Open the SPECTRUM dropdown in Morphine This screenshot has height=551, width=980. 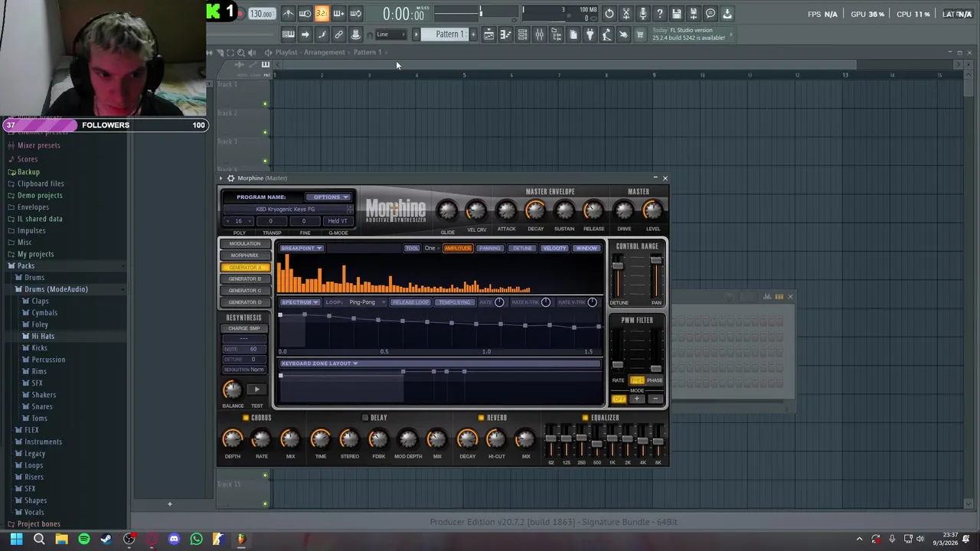click(x=299, y=302)
